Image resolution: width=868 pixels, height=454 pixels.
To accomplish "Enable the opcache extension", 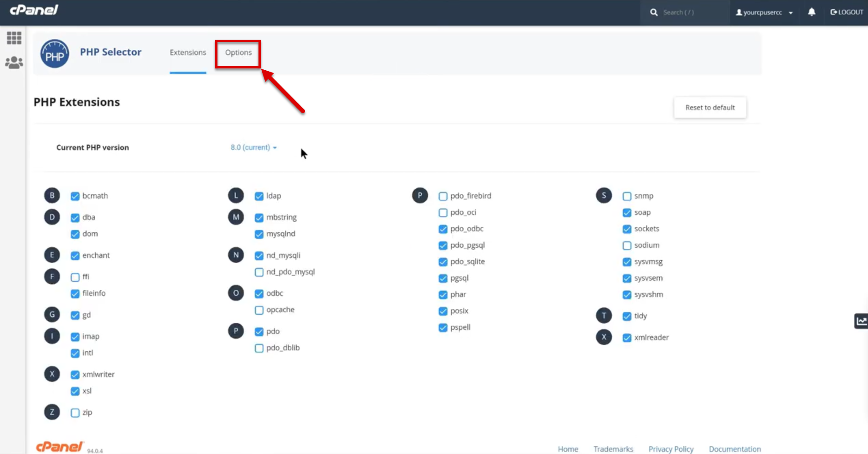I will [259, 310].
